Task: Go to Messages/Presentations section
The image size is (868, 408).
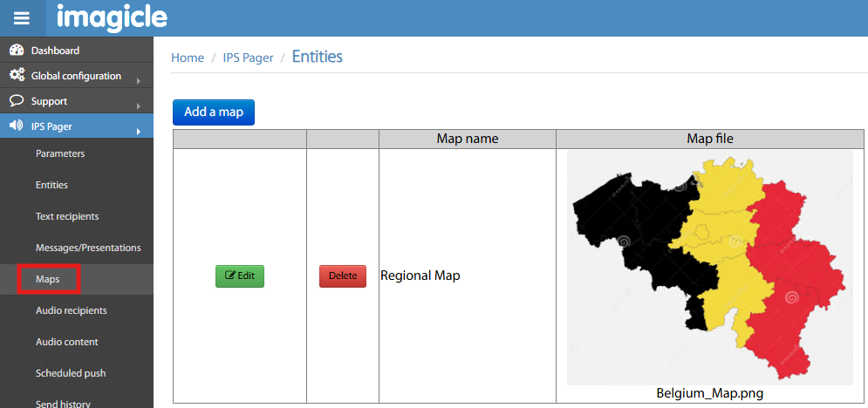Action: click(88, 248)
